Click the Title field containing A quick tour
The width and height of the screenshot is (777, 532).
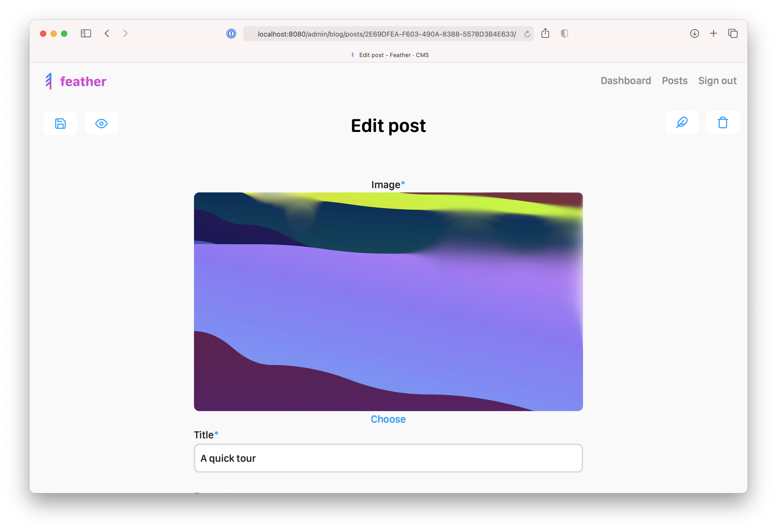(x=388, y=458)
